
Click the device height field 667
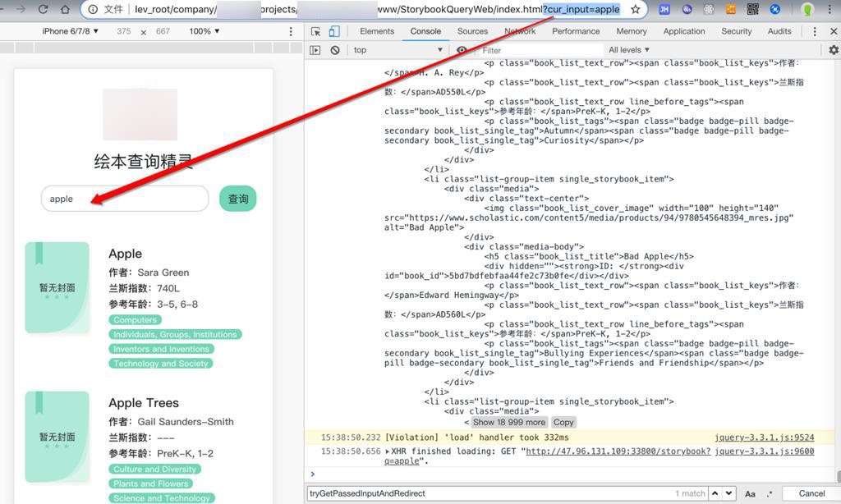coord(163,32)
